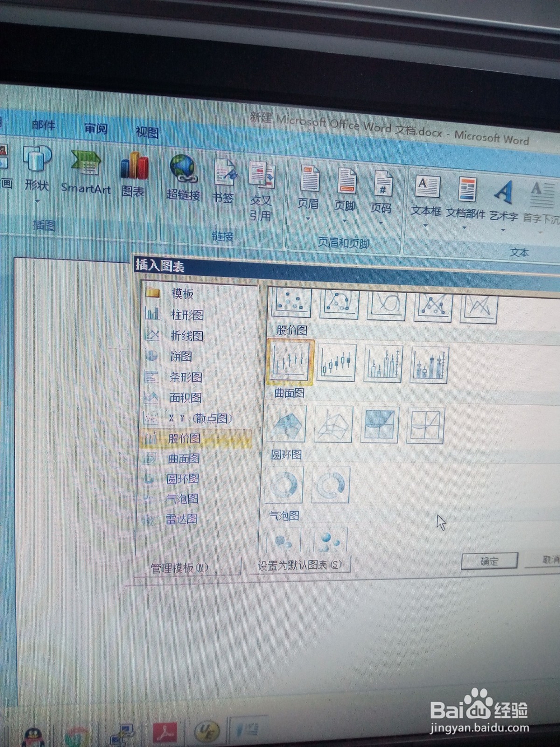Viewport: 560px width, 747px height.
Task: Open QQ from the taskbar
Action: (35, 736)
